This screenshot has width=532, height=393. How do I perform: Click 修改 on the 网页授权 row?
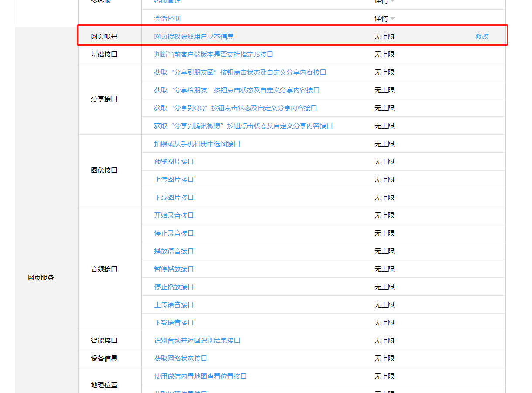point(481,36)
